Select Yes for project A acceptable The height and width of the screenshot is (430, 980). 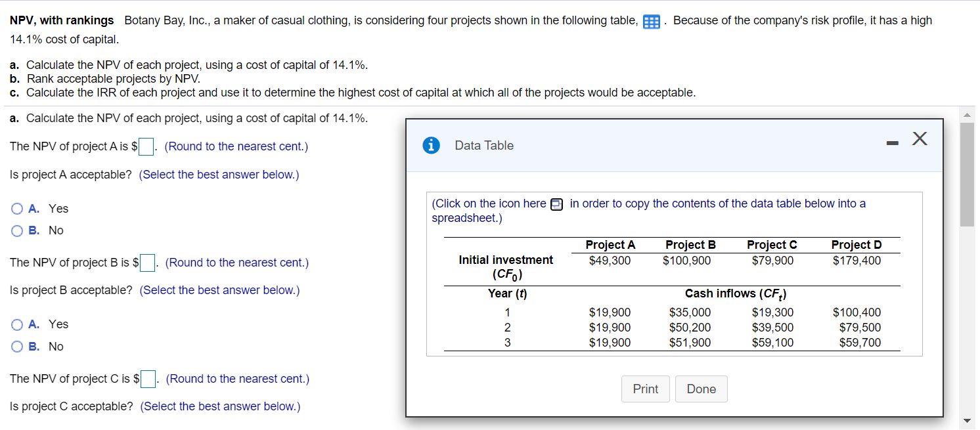pos(17,209)
